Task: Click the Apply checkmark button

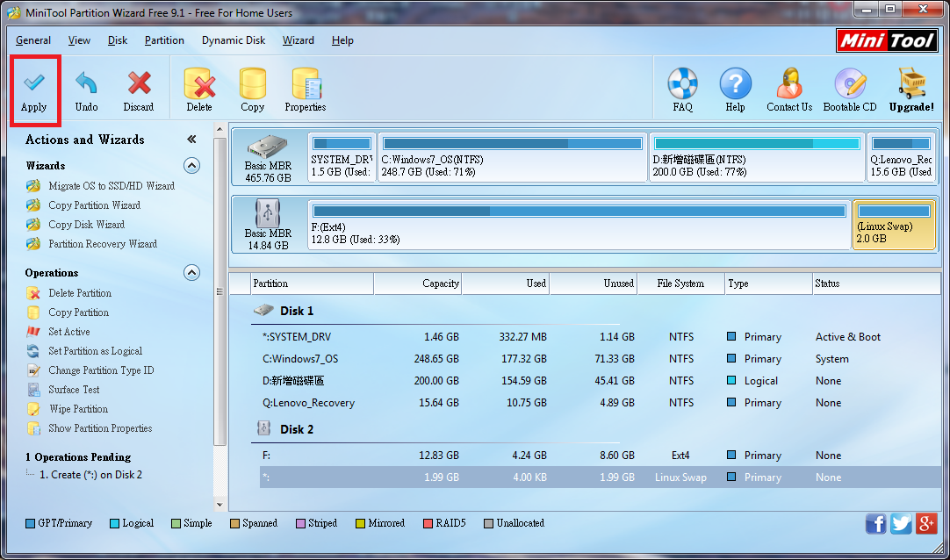Action: pyautogui.click(x=34, y=90)
